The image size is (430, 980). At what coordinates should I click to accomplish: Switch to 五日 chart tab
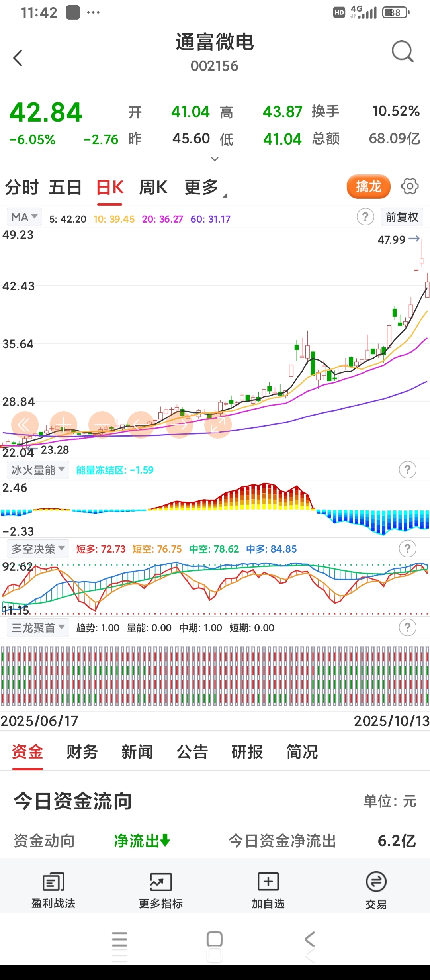pyautogui.click(x=65, y=187)
